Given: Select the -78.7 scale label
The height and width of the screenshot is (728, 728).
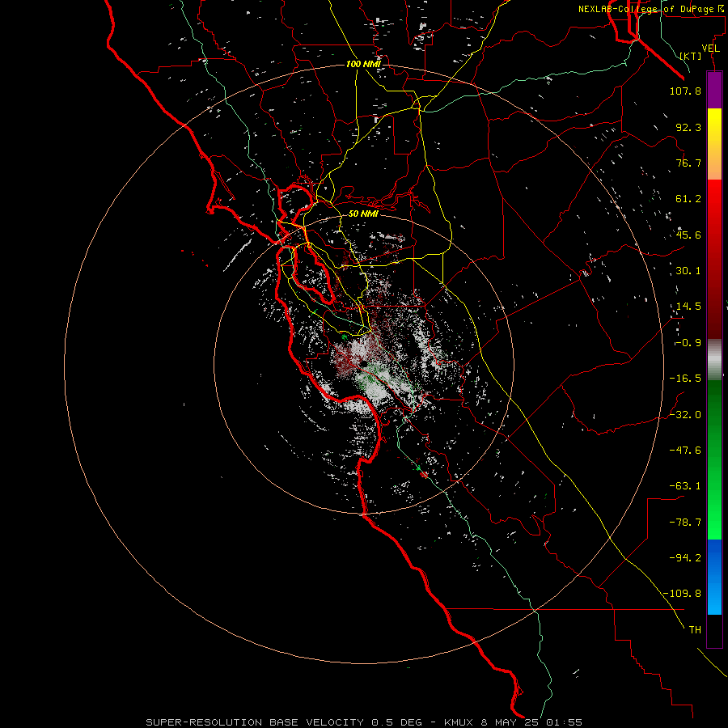Looking at the screenshot, I should pyautogui.click(x=685, y=523).
